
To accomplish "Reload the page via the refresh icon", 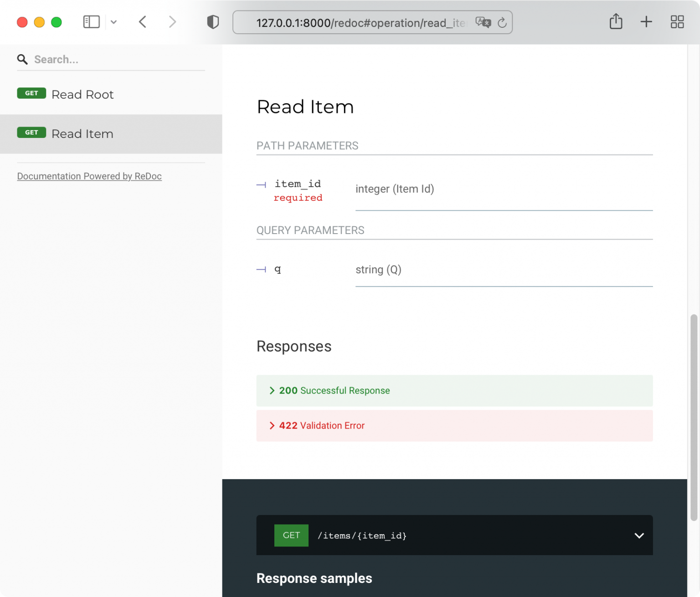I will coord(502,22).
